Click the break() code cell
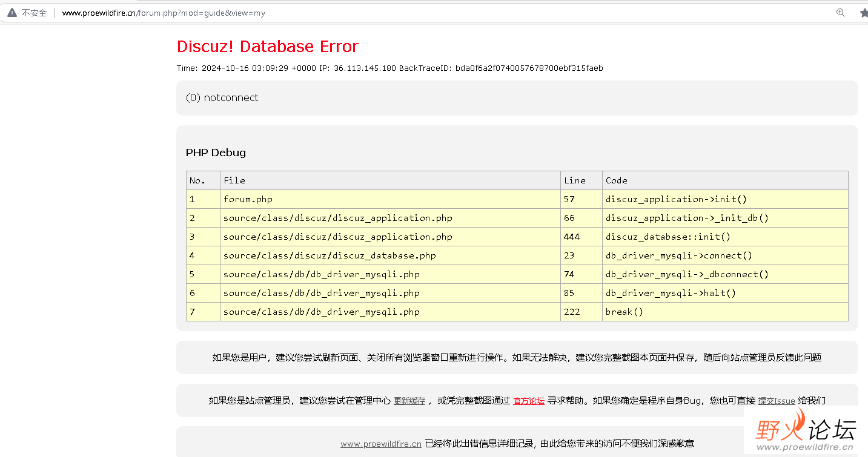The width and height of the screenshot is (868, 457). tap(725, 312)
